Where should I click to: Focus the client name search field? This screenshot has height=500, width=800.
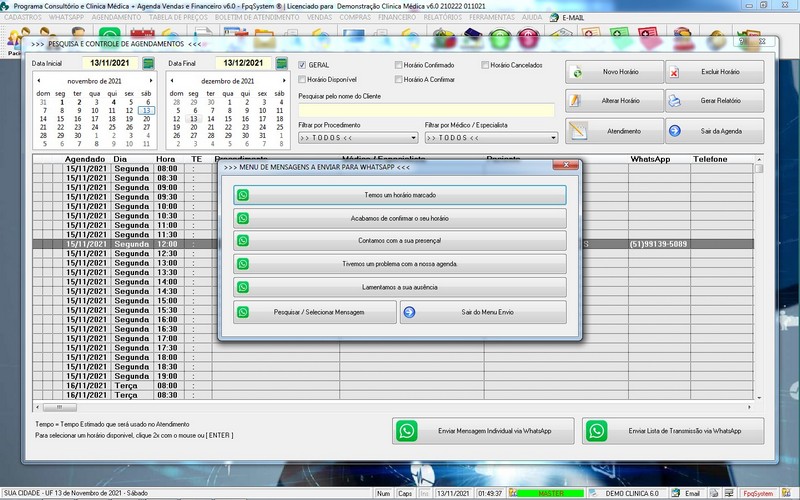coord(426,110)
